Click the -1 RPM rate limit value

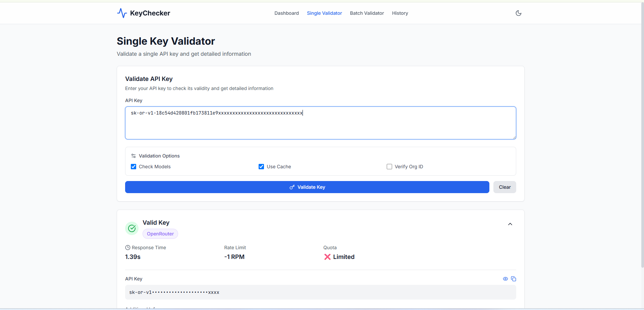(234, 257)
